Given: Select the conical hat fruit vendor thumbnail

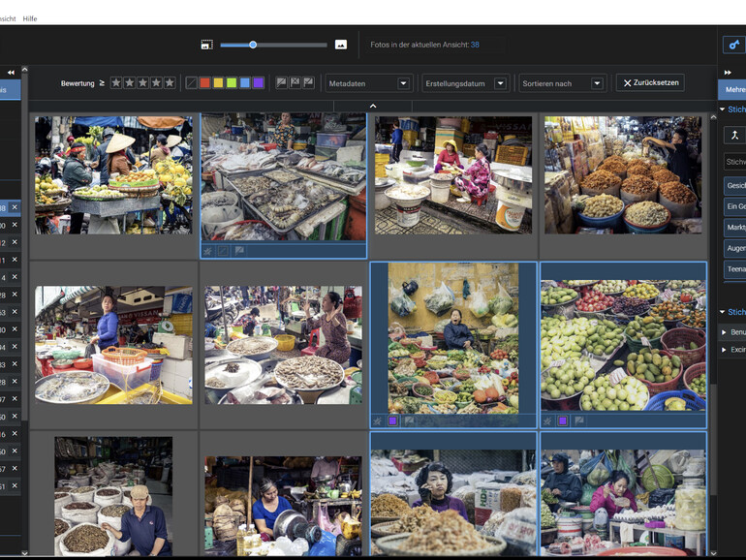Looking at the screenshot, I should tap(113, 175).
